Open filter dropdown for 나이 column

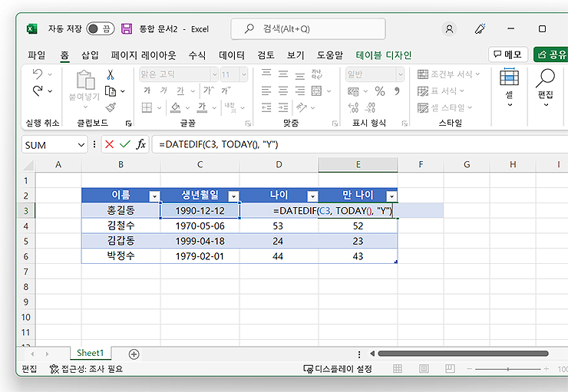312,196
